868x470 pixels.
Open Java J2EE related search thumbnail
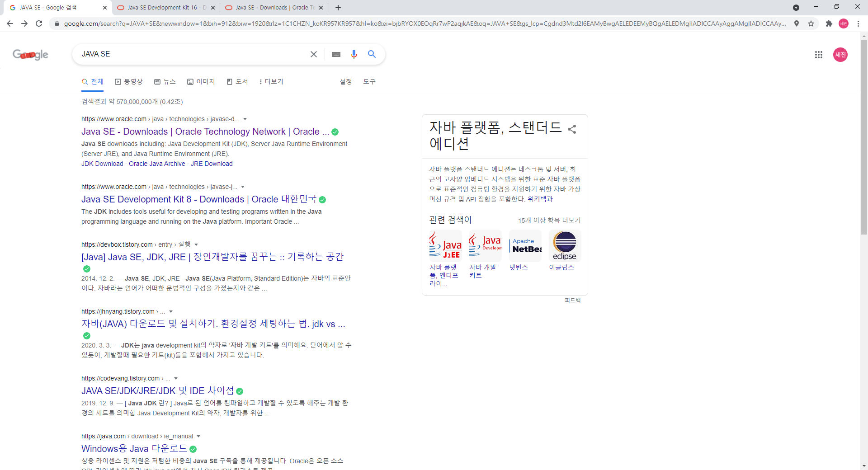point(445,245)
